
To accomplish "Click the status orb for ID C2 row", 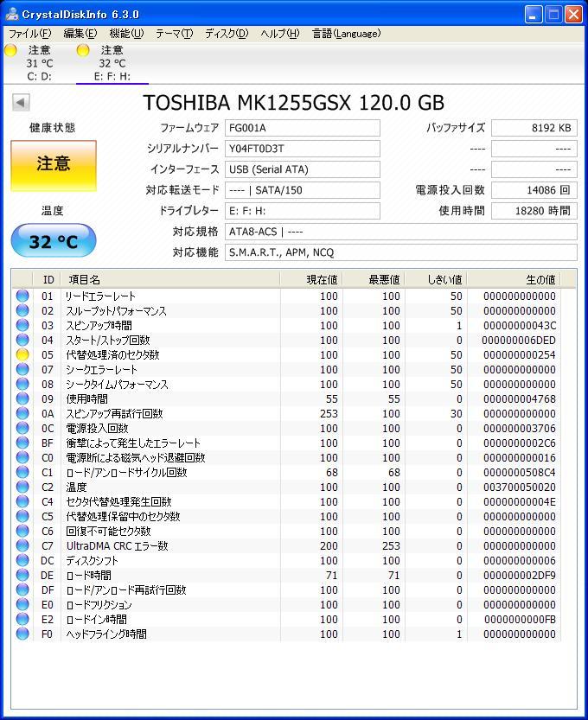I will [x=22, y=487].
